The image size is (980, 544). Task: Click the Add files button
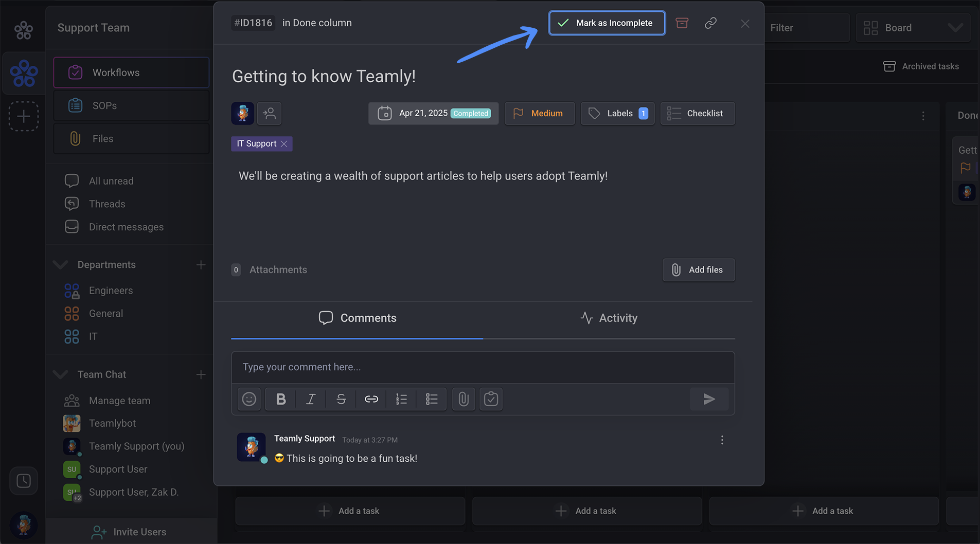[699, 270]
